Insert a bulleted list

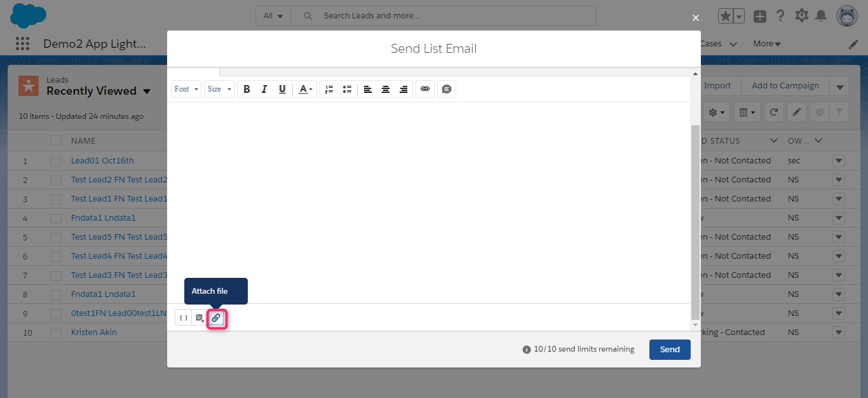(x=347, y=89)
